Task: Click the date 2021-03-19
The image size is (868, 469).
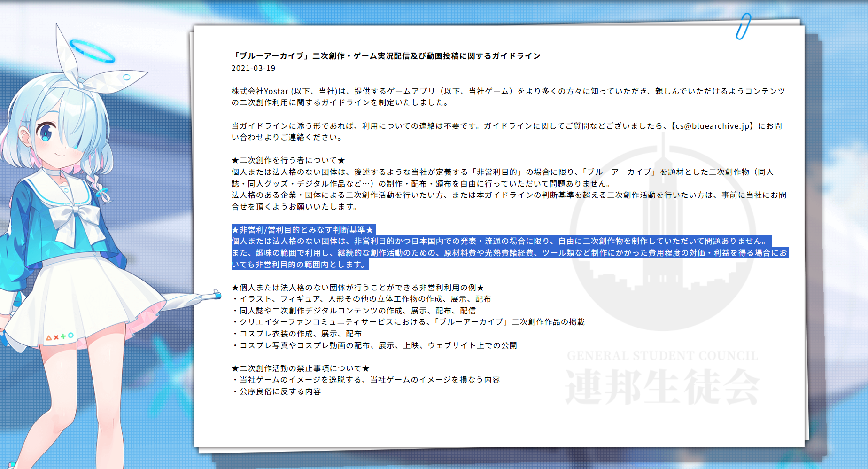Action: coord(253,68)
